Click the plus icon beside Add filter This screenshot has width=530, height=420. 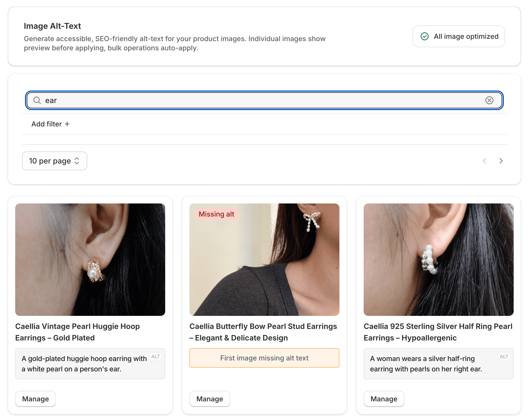[x=67, y=124]
